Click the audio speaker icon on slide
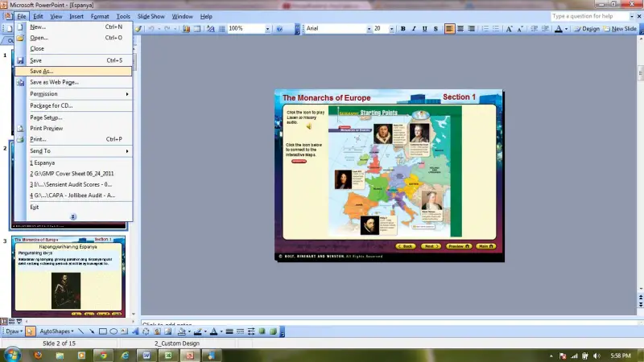644x362 pixels. 308,125
